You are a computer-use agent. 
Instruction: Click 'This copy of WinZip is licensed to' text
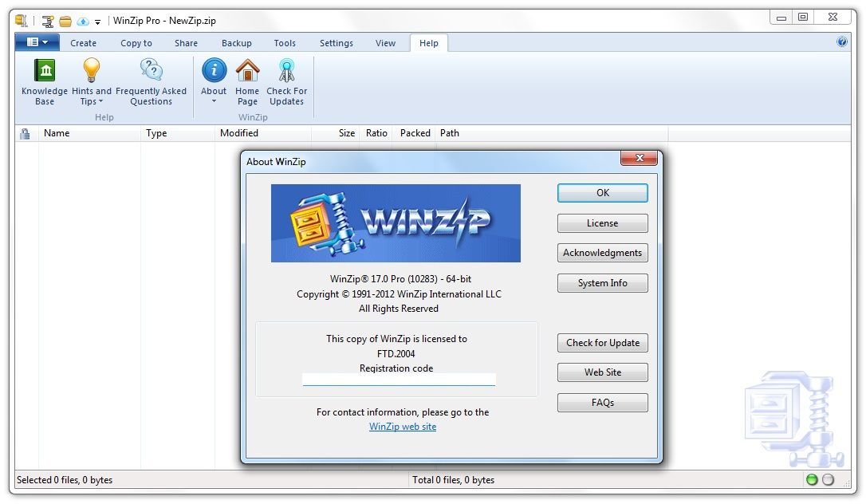tap(396, 339)
